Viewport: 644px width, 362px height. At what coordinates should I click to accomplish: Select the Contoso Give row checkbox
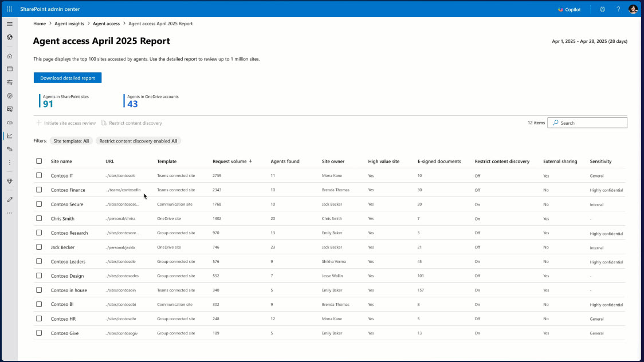39,333
